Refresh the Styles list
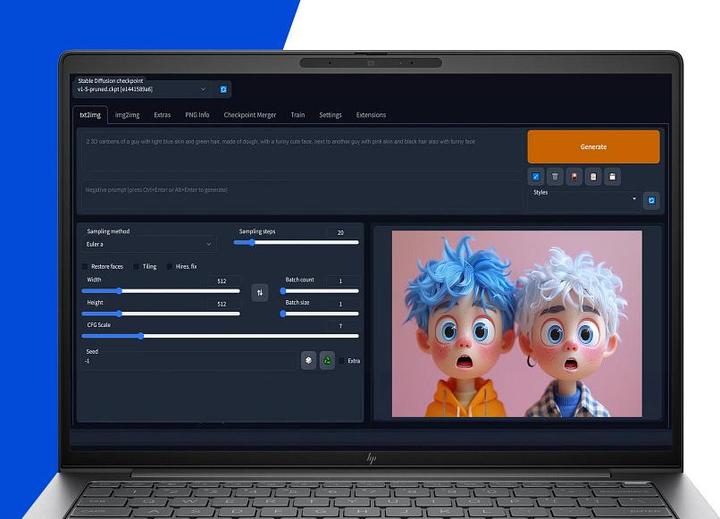This screenshot has width=720, height=519. coord(651,200)
